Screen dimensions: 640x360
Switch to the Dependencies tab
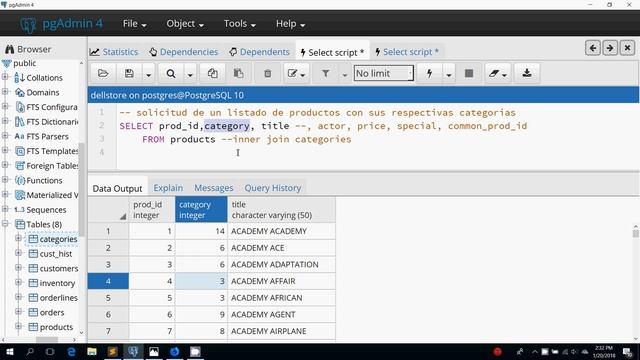pyautogui.click(x=184, y=52)
